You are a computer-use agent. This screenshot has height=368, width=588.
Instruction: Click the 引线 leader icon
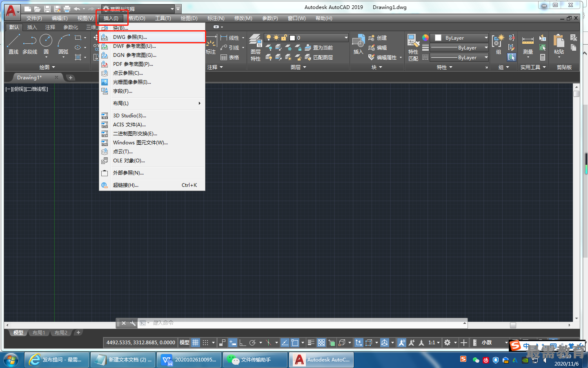pos(224,48)
